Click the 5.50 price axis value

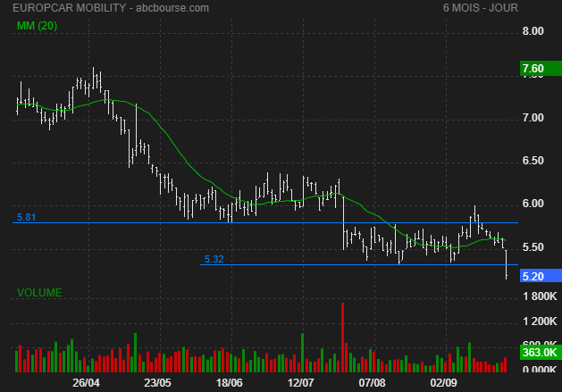tap(533, 247)
